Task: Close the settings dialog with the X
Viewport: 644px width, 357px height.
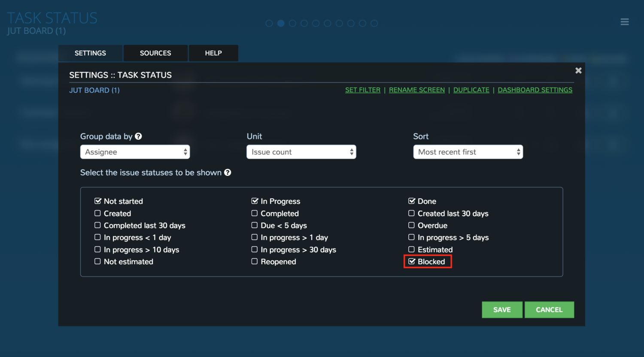Action: [x=578, y=70]
